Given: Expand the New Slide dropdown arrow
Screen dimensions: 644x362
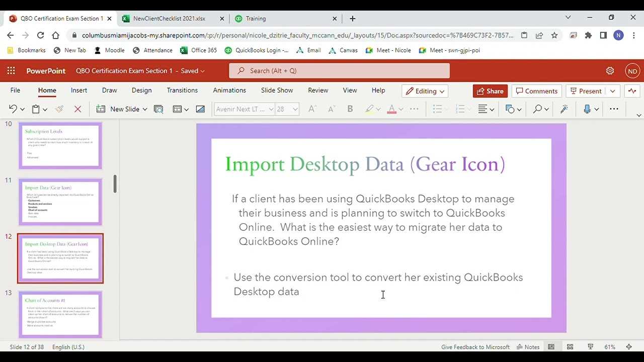Looking at the screenshot, I should [145, 109].
